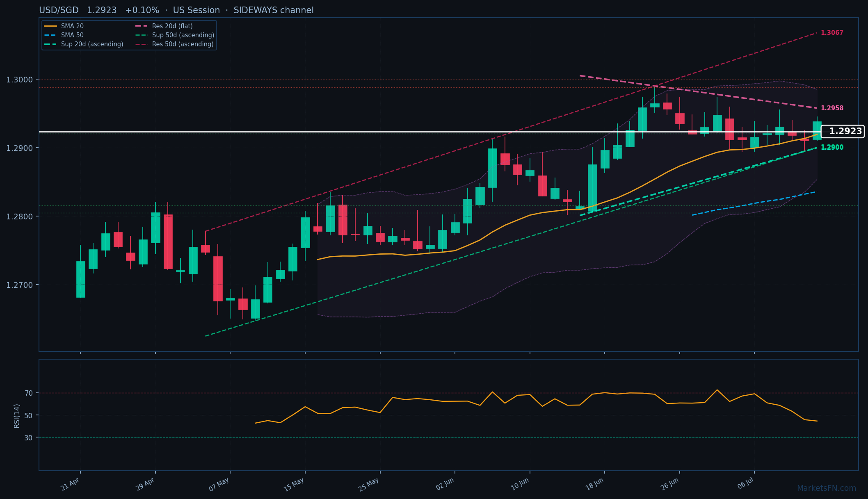
Task: Click the blue SMA 50 legend line sample
Action: pos(50,35)
